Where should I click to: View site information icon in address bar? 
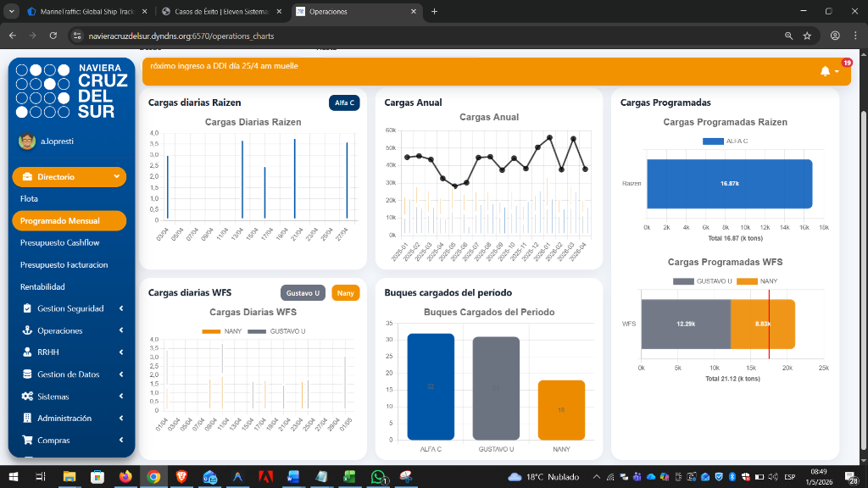[77, 36]
